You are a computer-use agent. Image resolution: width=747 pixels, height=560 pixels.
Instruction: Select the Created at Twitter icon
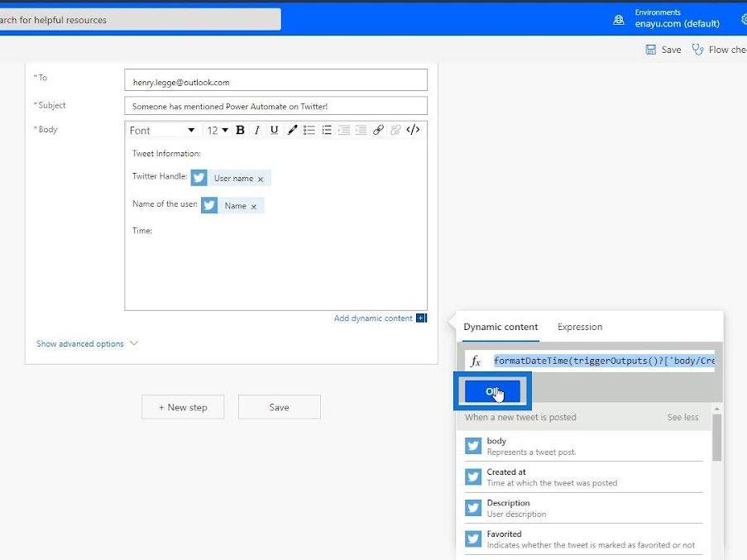pos(473,477)
